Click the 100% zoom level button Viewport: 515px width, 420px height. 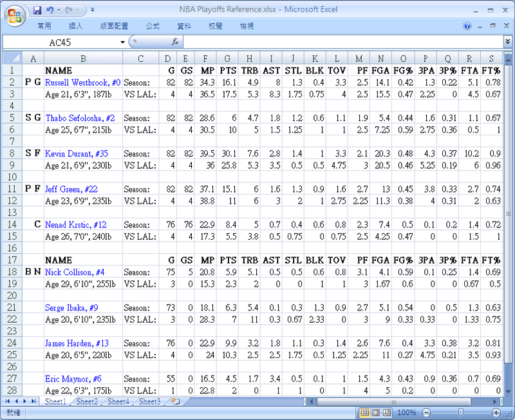[406, 412]
